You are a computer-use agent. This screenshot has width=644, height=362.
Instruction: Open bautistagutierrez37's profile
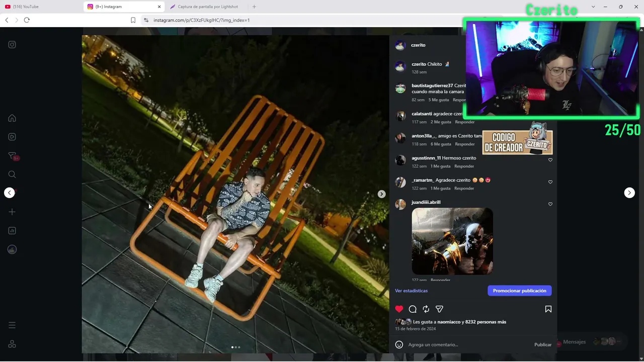(432, 85)
